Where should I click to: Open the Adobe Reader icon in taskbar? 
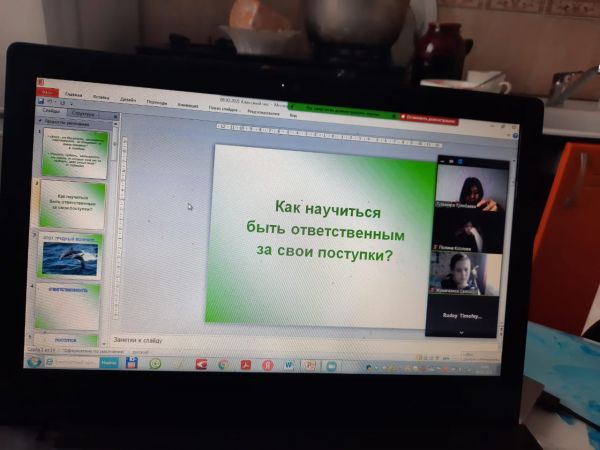coord(245,365)
